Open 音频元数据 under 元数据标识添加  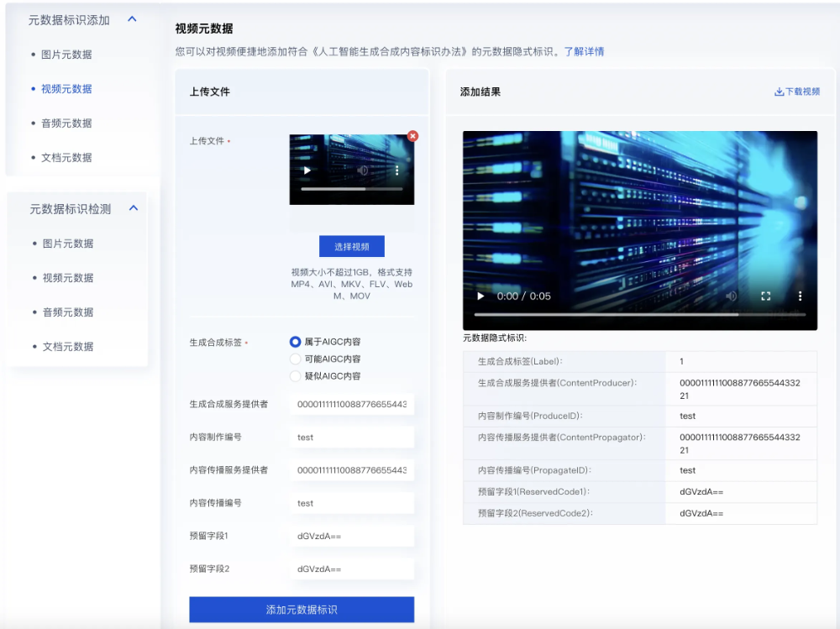(x=66, y=123)
